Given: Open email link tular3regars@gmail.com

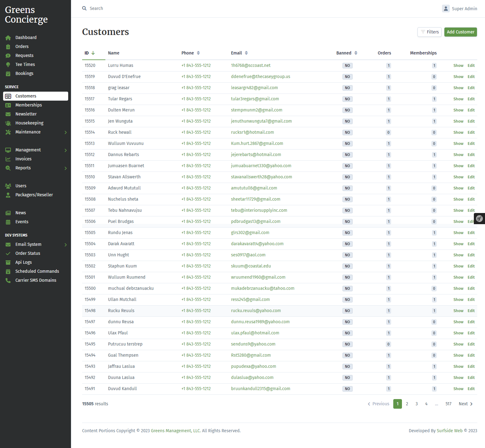Looking at the screenshot, I should [x=255, y=99].
